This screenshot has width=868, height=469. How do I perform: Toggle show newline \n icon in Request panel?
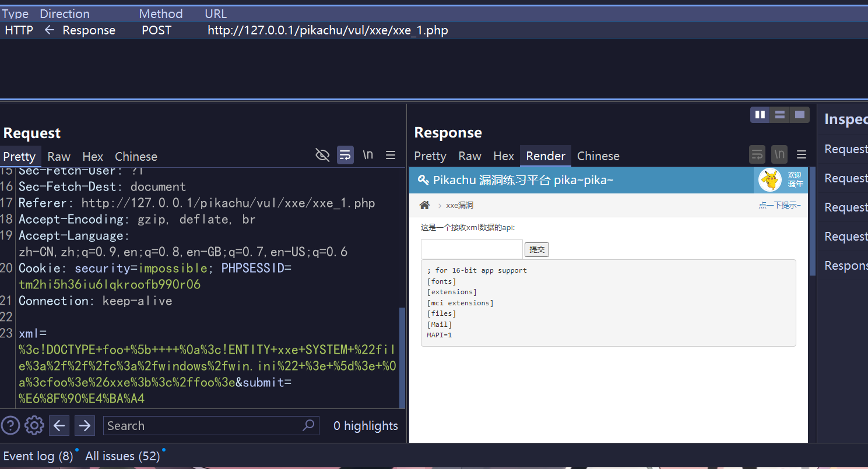(368, 155)
